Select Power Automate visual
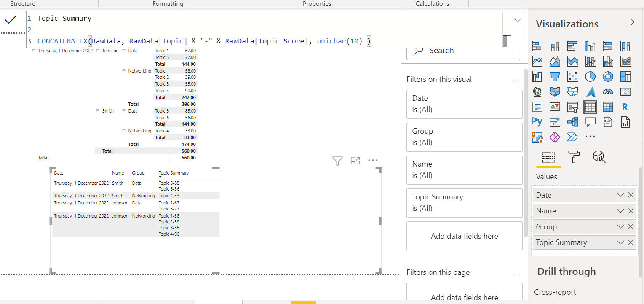 [572, 137]
